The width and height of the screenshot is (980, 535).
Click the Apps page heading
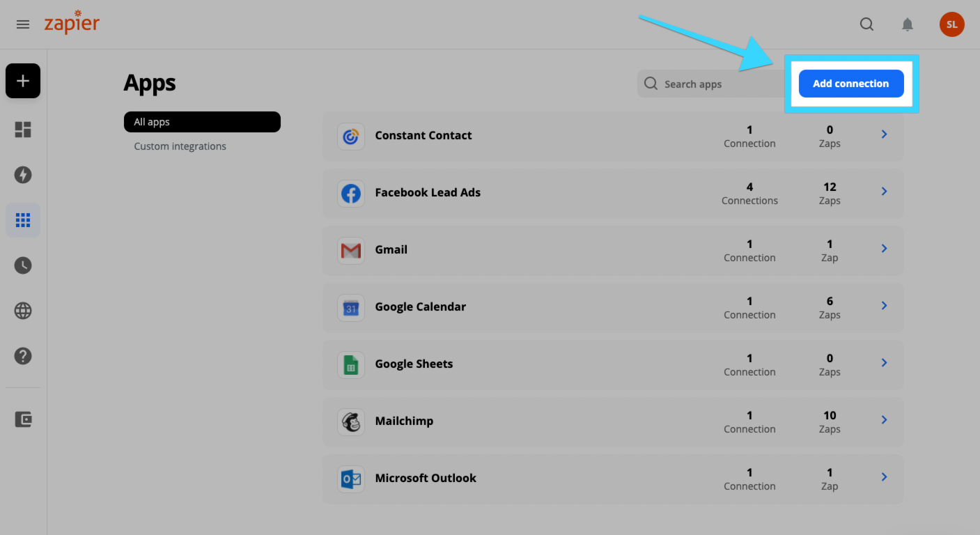tap(150, 84)
